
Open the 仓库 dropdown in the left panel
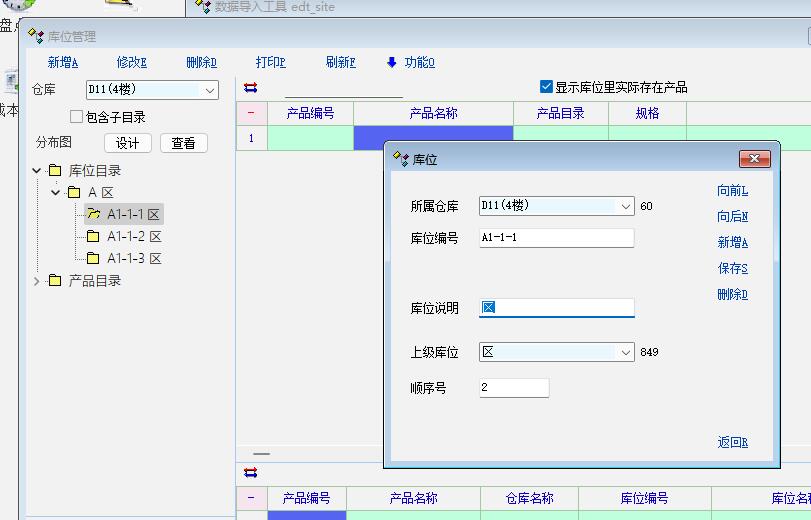tap(210, 90)
